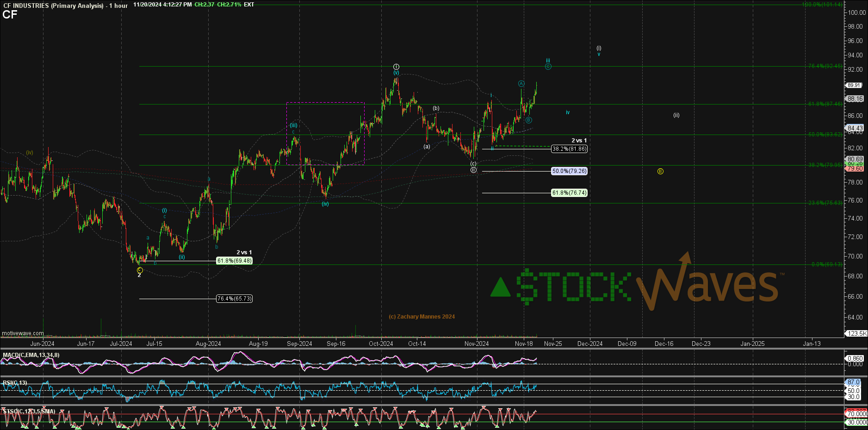Screen dimensions: 868x430
Task: Select the white (ii) projected wave label
Action: pos(676,115)
